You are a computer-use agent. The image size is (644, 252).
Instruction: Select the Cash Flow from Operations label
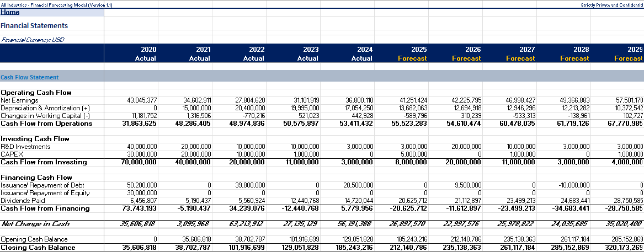point(46,124)
